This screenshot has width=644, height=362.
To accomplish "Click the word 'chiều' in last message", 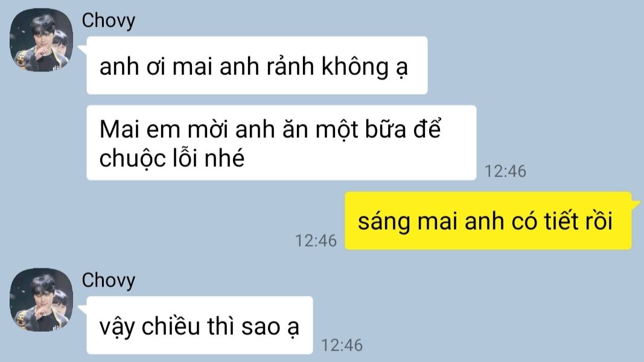I will coord(170,326).
